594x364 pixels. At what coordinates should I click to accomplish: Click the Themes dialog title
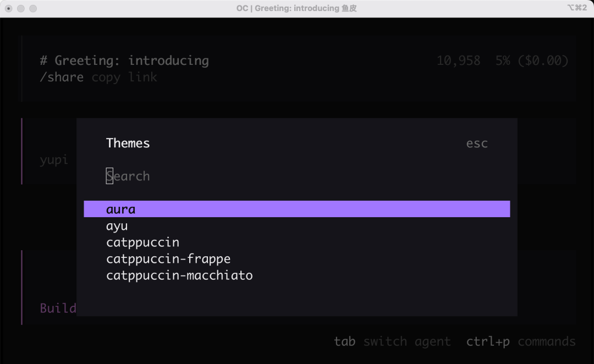pos(128,143)
